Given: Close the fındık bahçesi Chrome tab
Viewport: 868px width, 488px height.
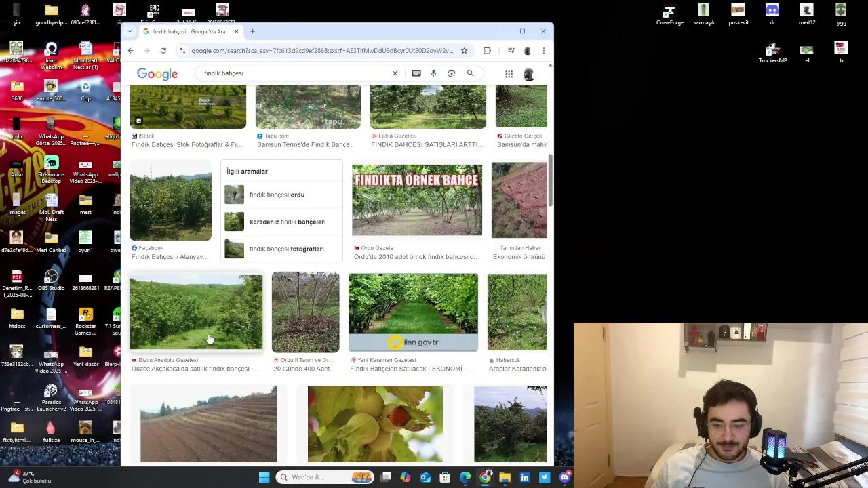Looking at the screenshot, I should [236, 31].
